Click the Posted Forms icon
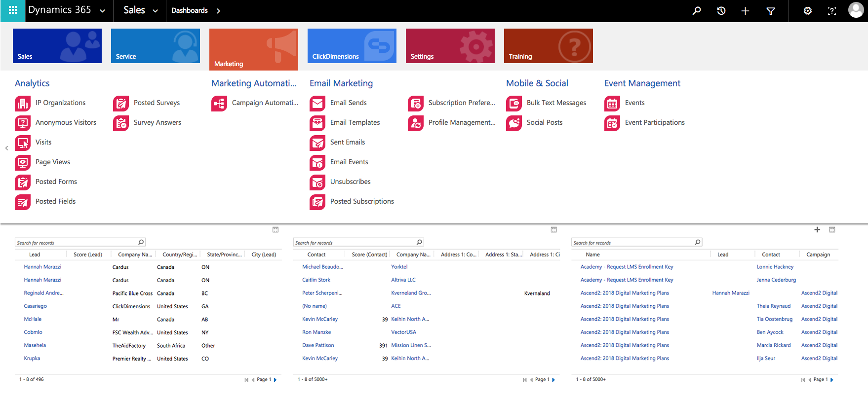 pyautogui.click(x=23, y=182)
